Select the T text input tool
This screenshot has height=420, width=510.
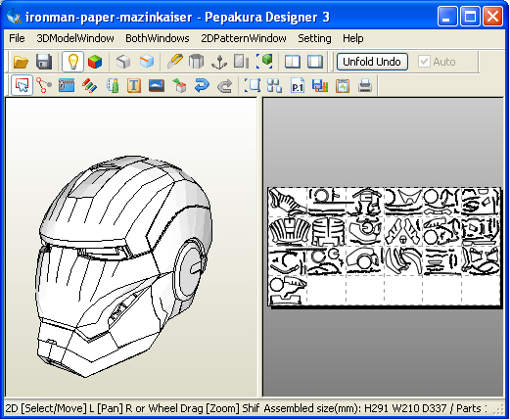tap(134, 86)
